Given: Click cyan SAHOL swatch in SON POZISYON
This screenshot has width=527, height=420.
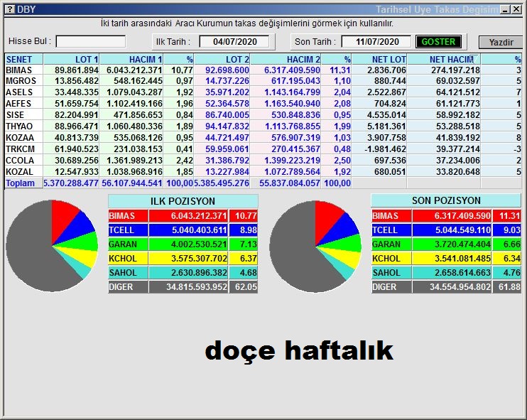Looking at the screenshot, I should click(x=391, y=273).
